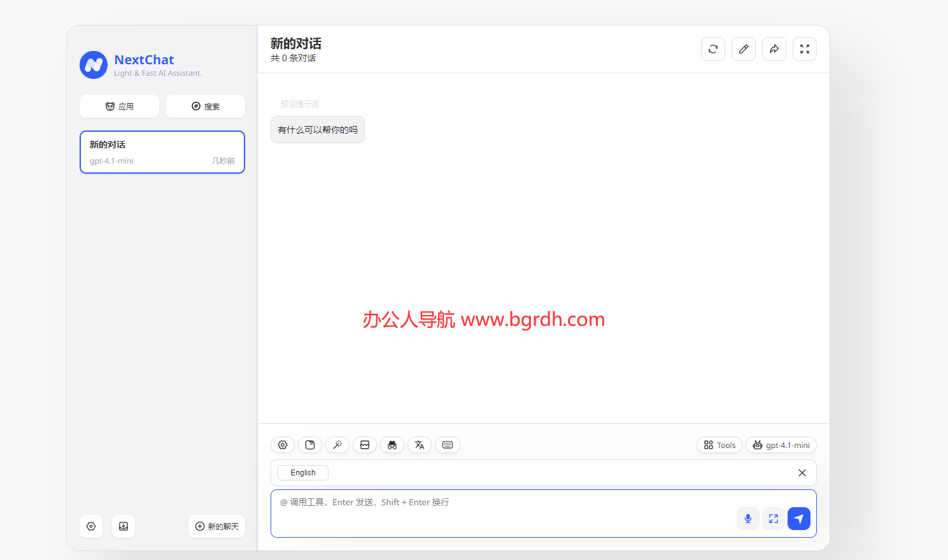Open the 应用 apps panel
The width and height of the screenshot is (948, 560).
click(119, 106)
